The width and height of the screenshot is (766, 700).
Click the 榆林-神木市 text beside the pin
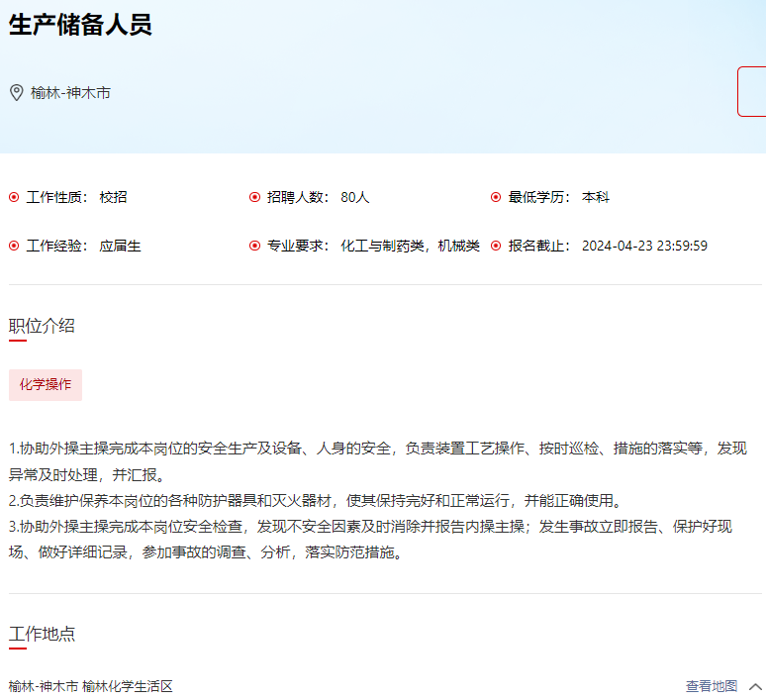pyautogui.click(x=70, y=92)
